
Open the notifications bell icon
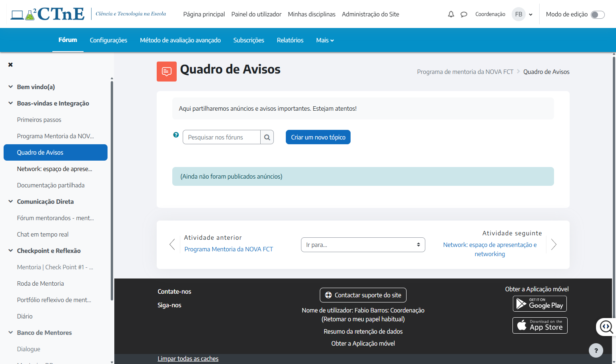tap(451, 14)
